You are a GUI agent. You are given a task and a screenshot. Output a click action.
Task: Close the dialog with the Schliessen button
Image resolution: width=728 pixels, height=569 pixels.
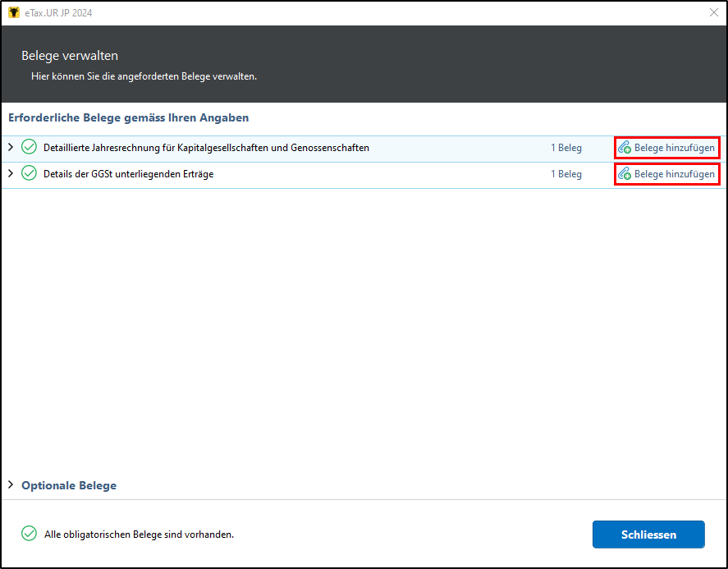pos(648,535)
